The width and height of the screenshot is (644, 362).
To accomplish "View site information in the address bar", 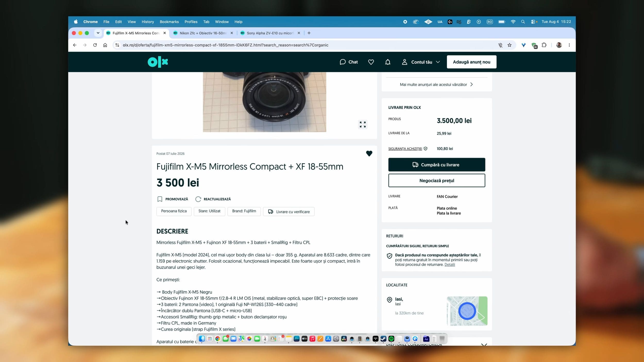I will [117, 45].
